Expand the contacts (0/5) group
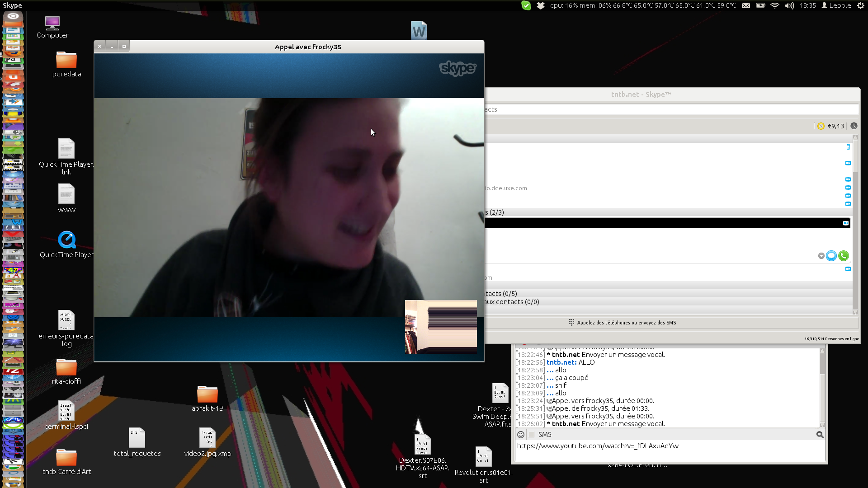 [501, 294]
